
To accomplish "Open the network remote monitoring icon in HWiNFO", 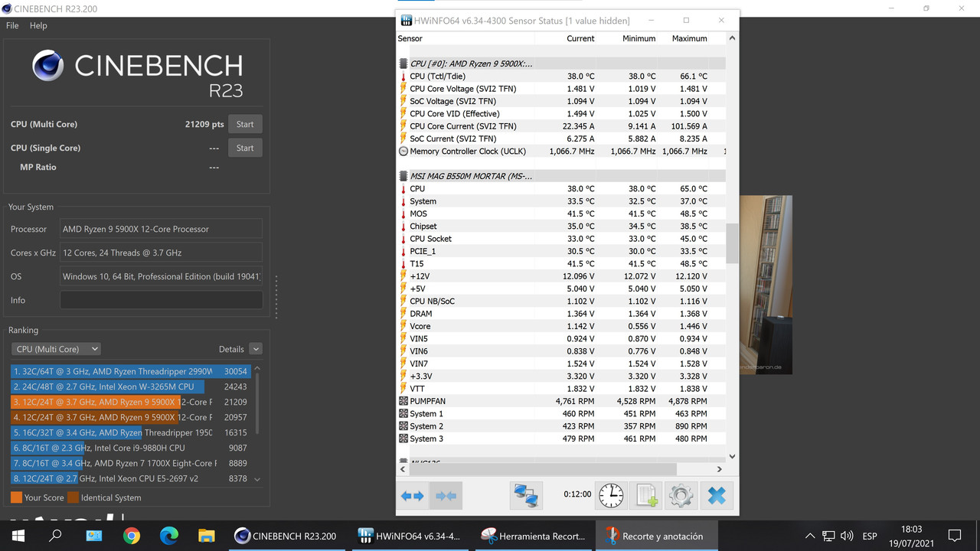I will [x=526, y=496].
